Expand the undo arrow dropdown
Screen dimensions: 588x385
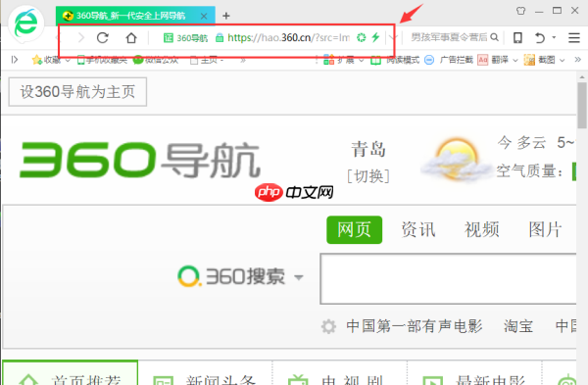(554, 37)
